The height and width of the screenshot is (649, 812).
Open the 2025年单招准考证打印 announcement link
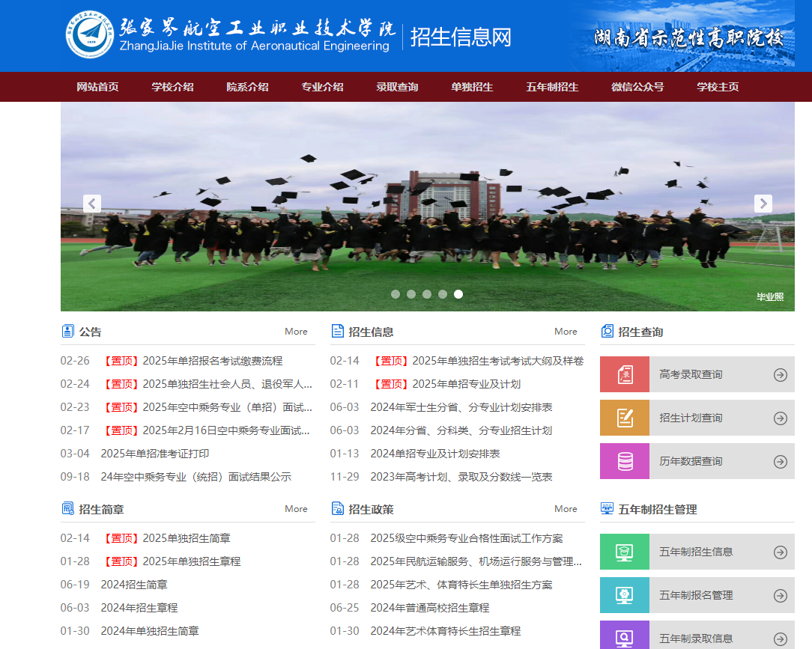(155, 454)
